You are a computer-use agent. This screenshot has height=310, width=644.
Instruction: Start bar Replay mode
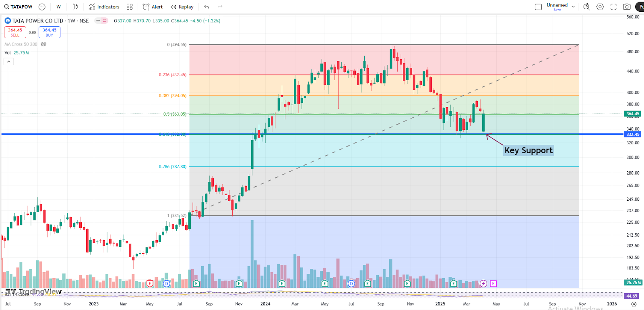(182, 7)
